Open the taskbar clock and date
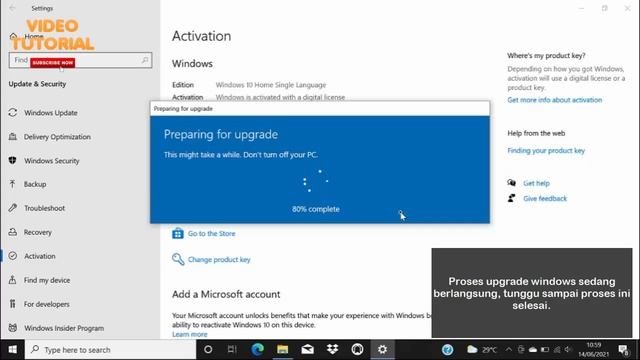 coord(594,350)
